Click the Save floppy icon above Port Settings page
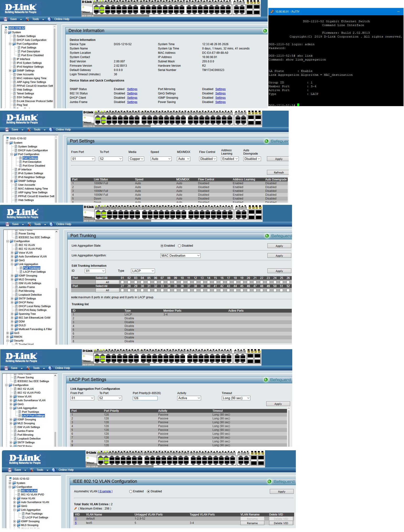 click(x=7, y=130)
